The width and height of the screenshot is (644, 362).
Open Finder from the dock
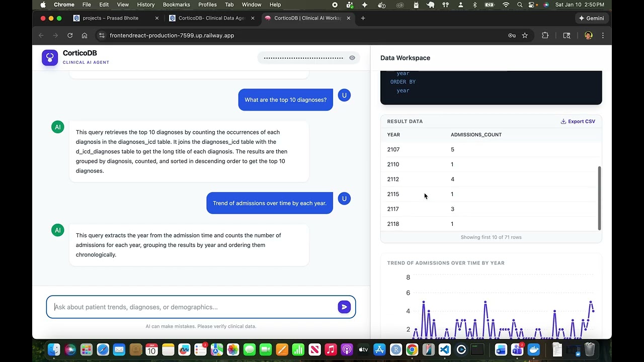click(x=54, y=349)
